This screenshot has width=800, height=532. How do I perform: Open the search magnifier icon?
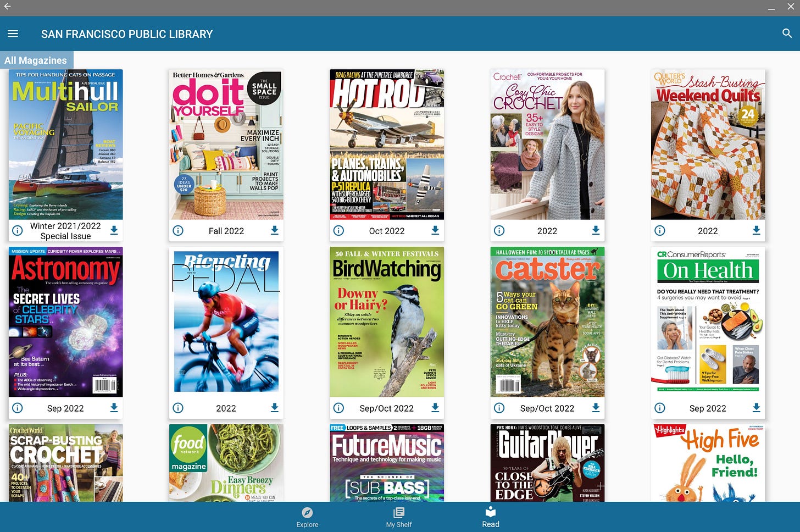(787, 34)
